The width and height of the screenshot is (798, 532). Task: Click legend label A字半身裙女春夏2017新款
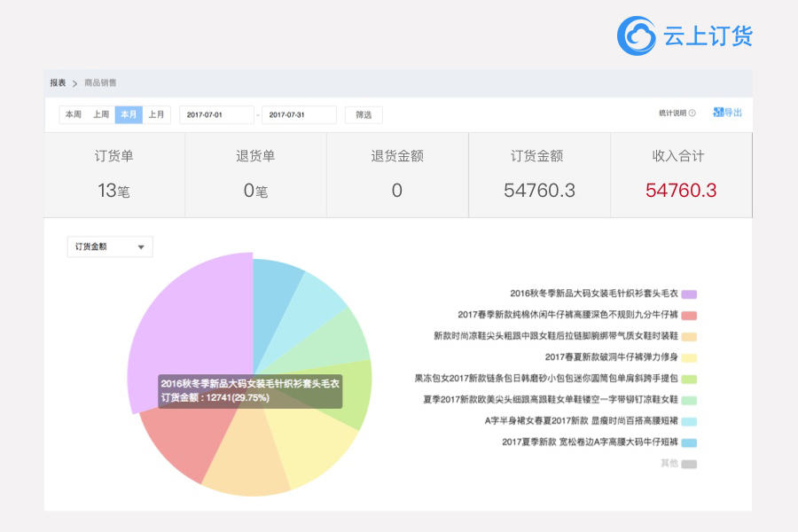pos(581,420)
